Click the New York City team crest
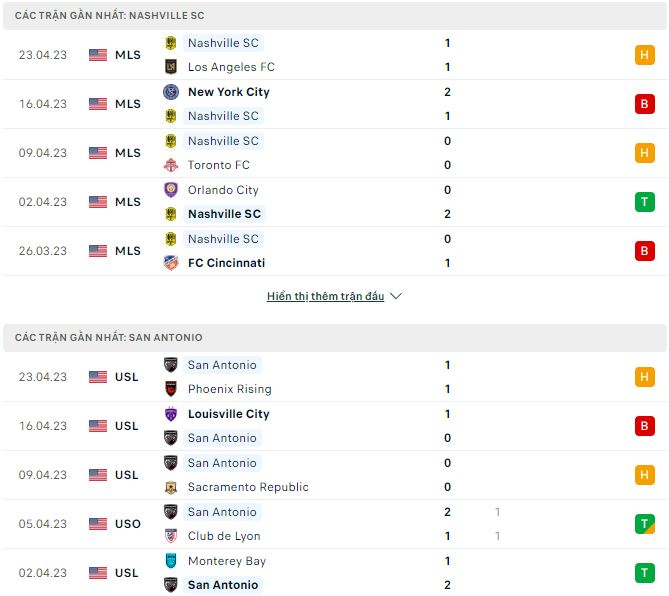The height and width of the screenshot is (596, 669). point(170,92)
